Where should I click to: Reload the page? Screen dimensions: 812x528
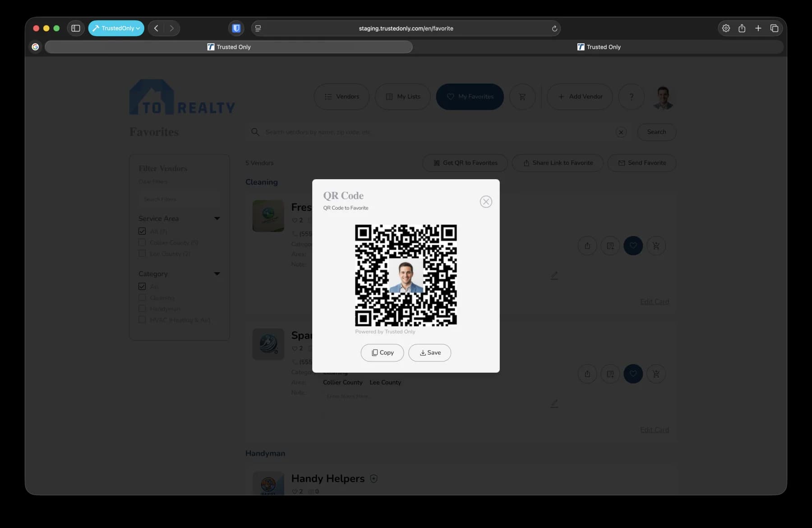point(554,28)
